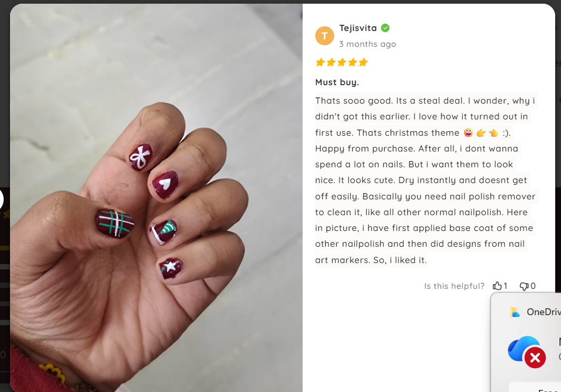561x392 pixels.
Task: Click the thumbs up helpful icon
Action: coord(497,286)
